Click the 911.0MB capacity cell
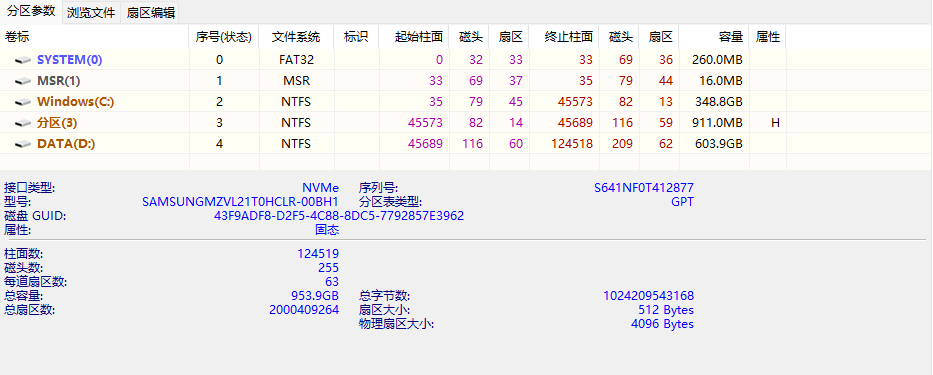Viewport: 933px width, 375px height. point(714,123)
